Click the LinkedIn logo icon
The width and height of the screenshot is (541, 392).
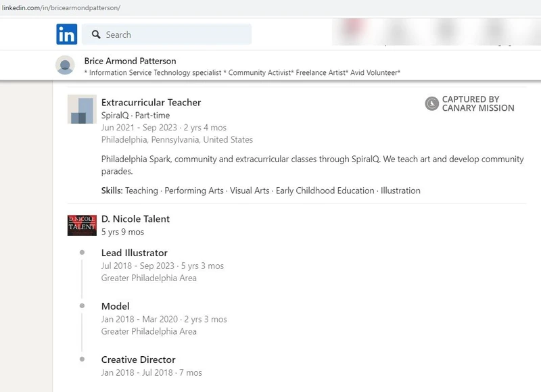point(66,34)
